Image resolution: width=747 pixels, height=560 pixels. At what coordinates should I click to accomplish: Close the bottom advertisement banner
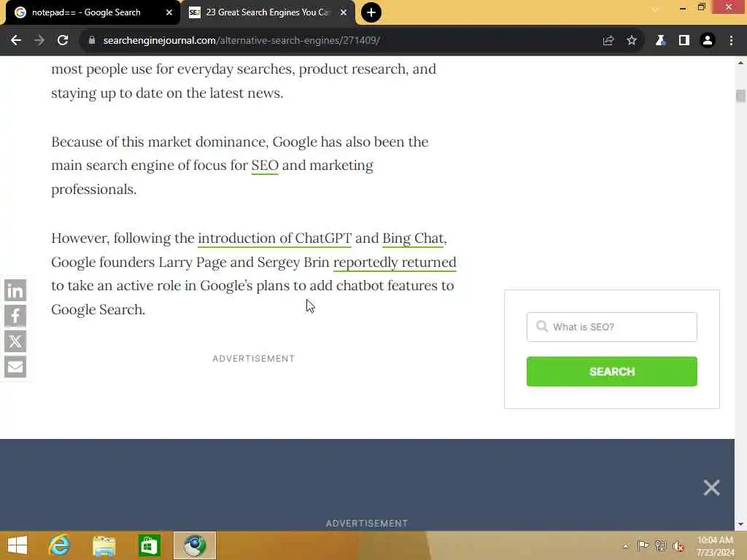click(712, 488)
